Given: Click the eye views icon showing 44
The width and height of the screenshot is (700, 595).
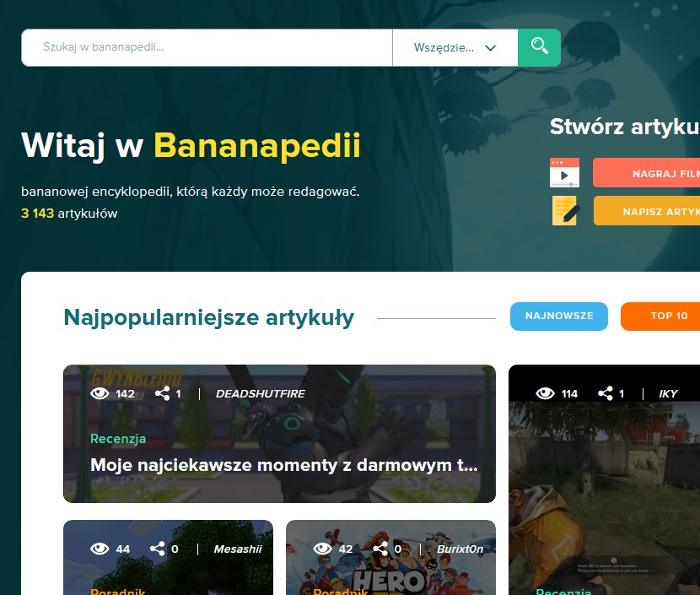Looking at the screenshot, I should (100, 549).
